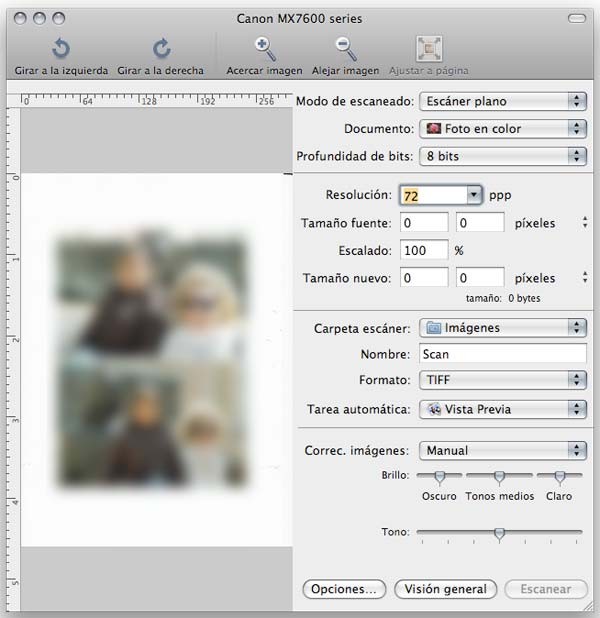Zoom in with Acercar imagen
The height and width of the screenshot is (618, 600).
point(265,57)
